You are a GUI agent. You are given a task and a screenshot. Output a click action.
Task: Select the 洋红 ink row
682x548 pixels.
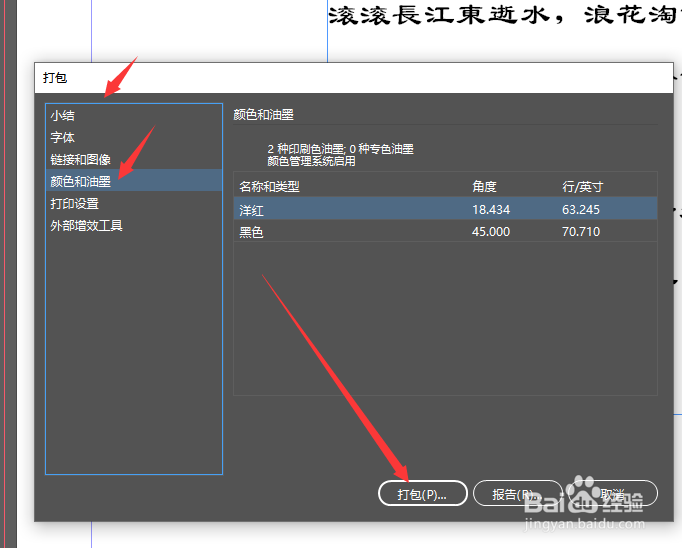coord(445,209)
